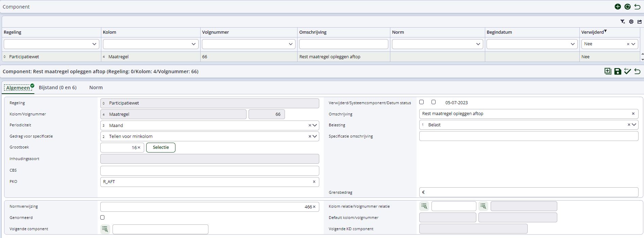
Task: Click the date status 05-07-2023
Action: pos(456,102)
